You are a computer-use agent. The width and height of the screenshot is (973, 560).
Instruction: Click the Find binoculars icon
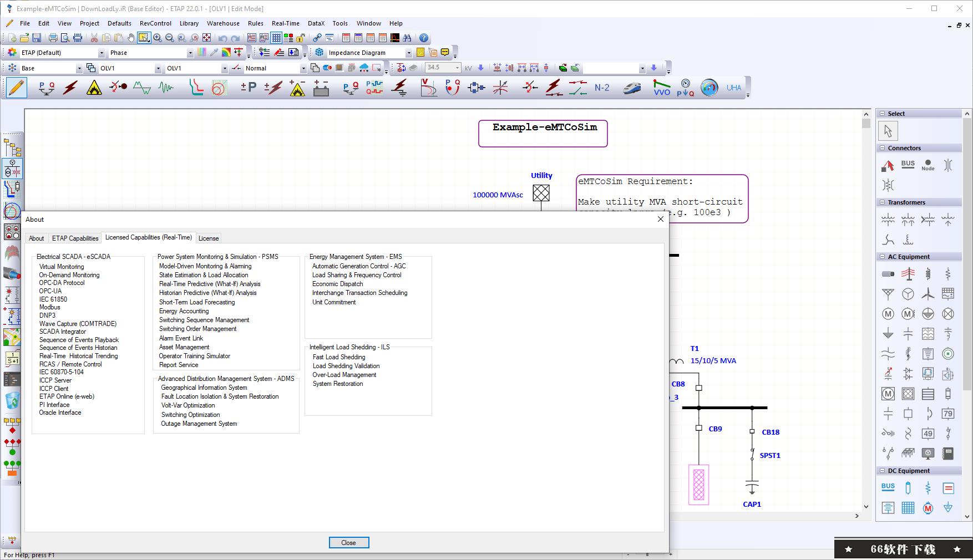407,38
